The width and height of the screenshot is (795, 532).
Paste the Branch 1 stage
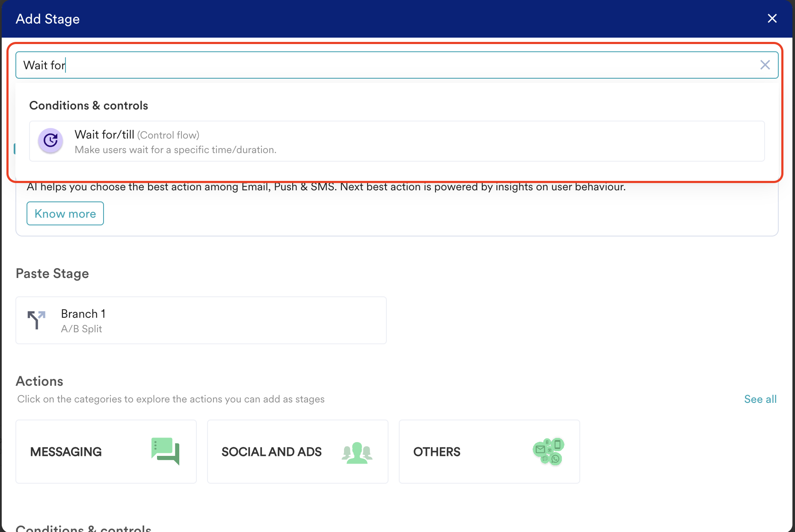coord(201,320)
